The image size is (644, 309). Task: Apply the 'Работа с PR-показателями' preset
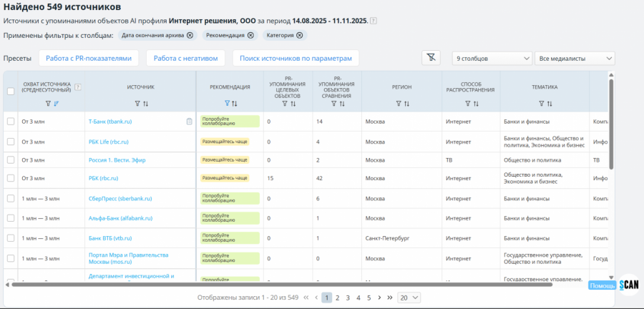[x=89, y=58]
